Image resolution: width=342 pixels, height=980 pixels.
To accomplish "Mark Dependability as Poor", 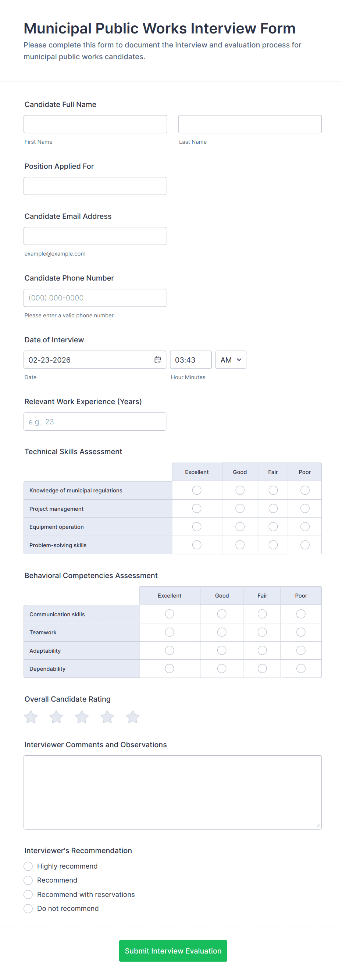I will click(x=300, y=669).
